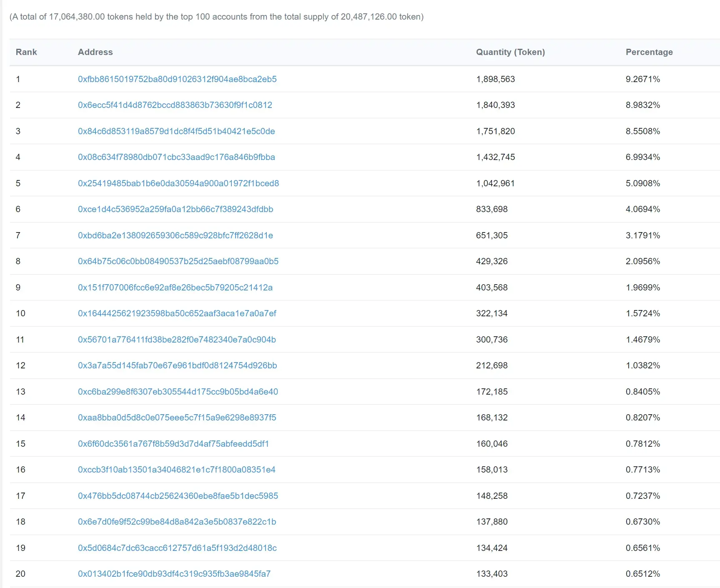Click rank 3 holder address 0x84c6d853
The width and height of the screenshot is (720, 588).
click(176, 131)
